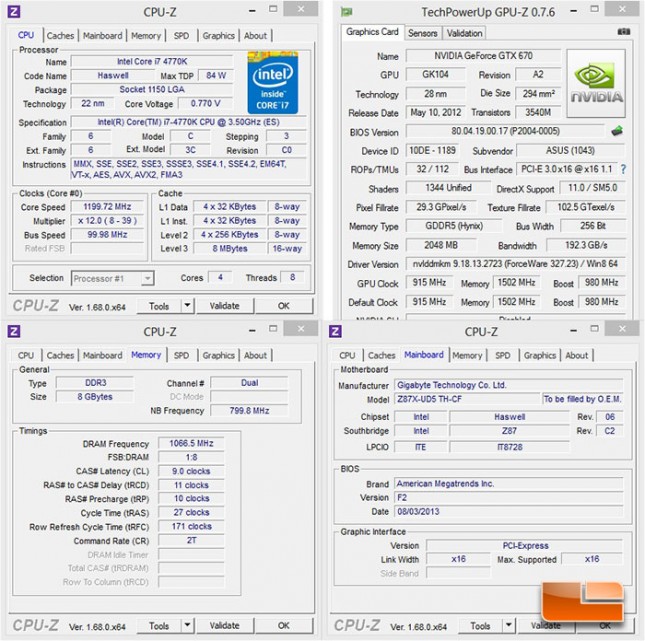Click the BIOS Date value 08/03/2013
This screenshot has width=645, height=641.
pos(508,511)
